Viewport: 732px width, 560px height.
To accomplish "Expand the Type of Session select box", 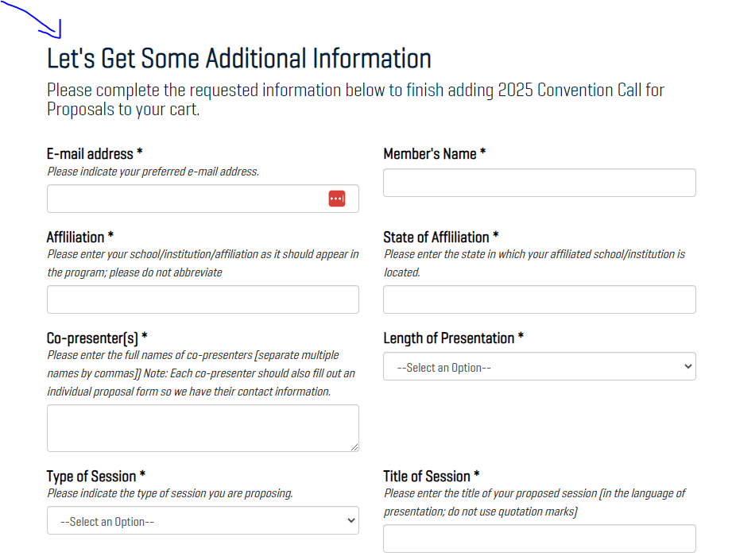I will (x=203, y=520).
